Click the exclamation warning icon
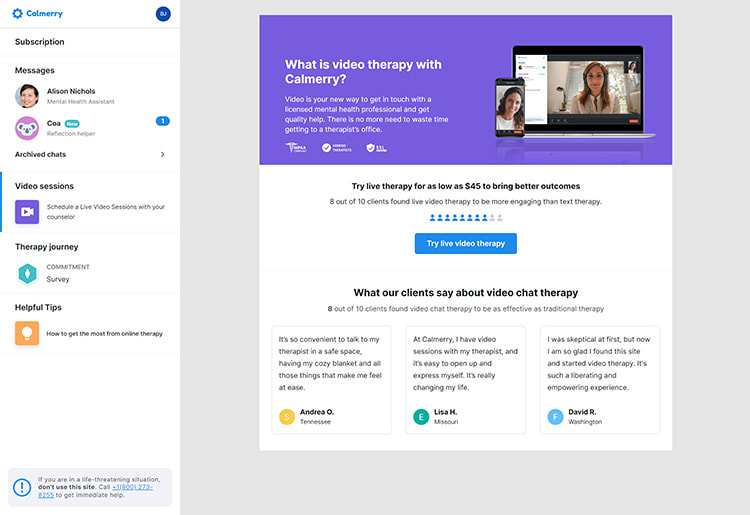 click(22, 487)
